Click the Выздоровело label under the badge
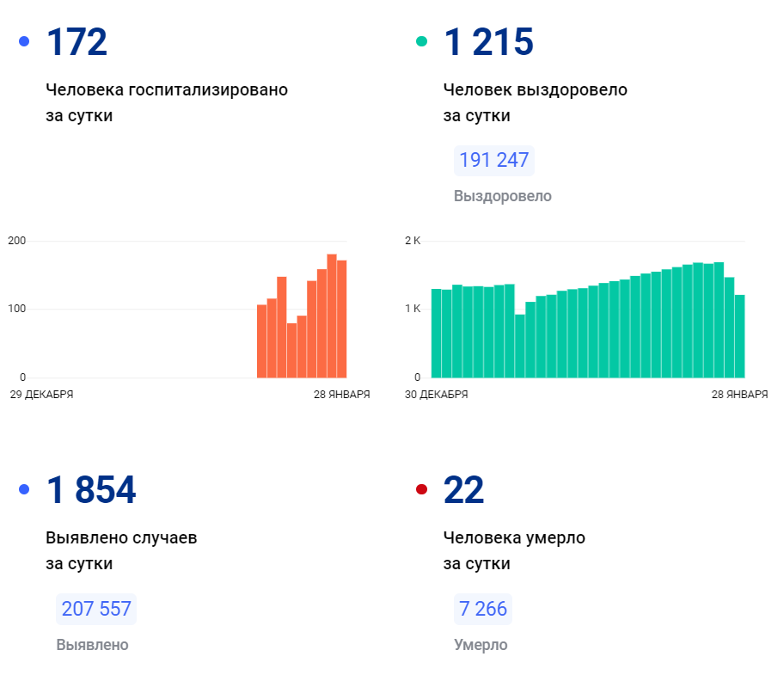This screenshot has height=675, width=784. click(503, 197)
